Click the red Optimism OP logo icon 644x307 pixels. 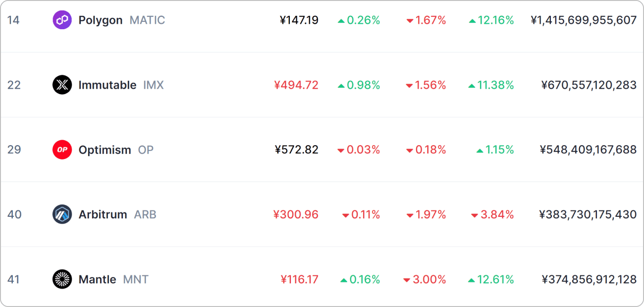tap(62, 150)
